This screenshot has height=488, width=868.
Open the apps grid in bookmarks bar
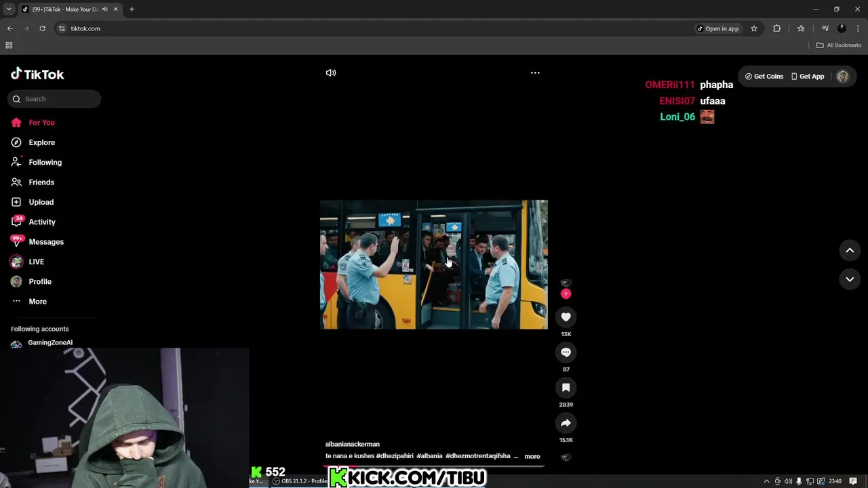tap(9, 45)
